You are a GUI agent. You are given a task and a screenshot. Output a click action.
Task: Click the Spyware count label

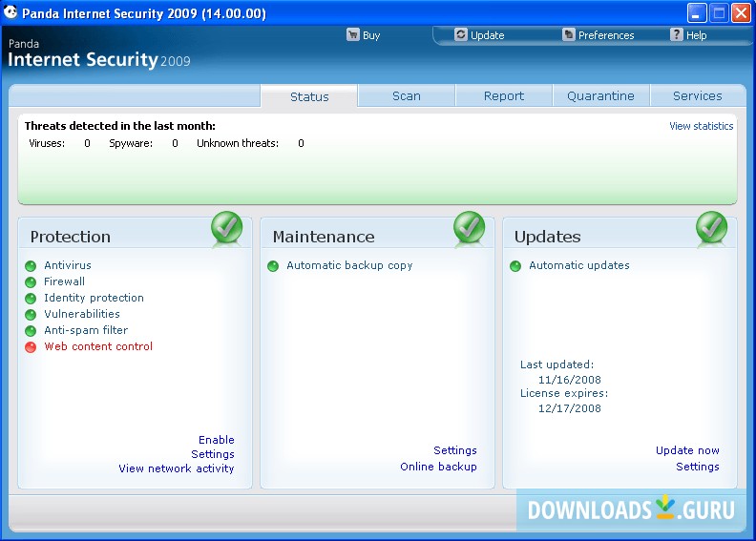pos(131,143)
